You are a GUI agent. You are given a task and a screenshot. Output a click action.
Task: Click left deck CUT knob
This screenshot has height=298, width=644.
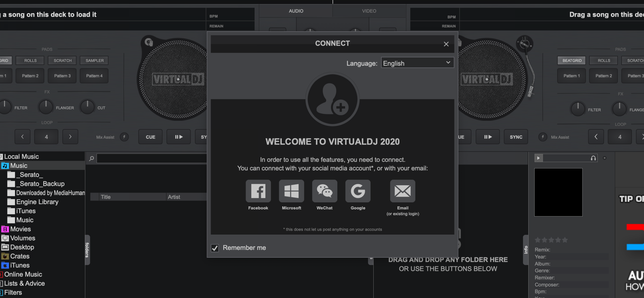click(87, 107)
